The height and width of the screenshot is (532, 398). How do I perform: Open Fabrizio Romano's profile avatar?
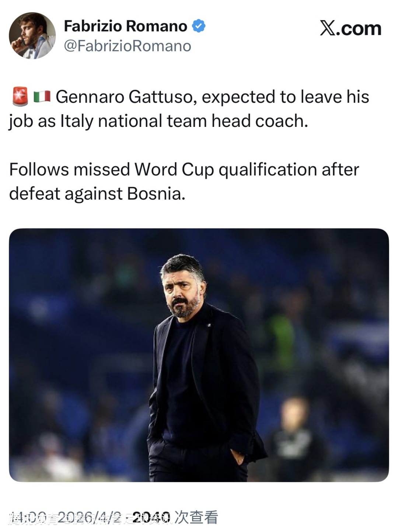click(x=32, y=36)
